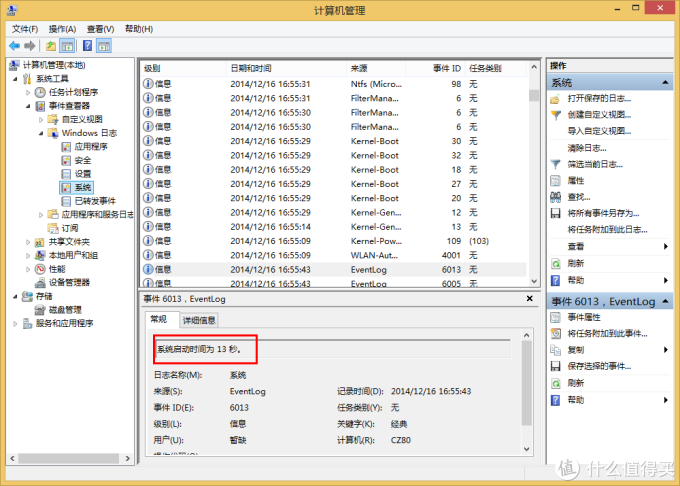Viewport: 680px width, 486px height.
Task: Sort by 事件 ID column header
Action: tap(435, 68)
